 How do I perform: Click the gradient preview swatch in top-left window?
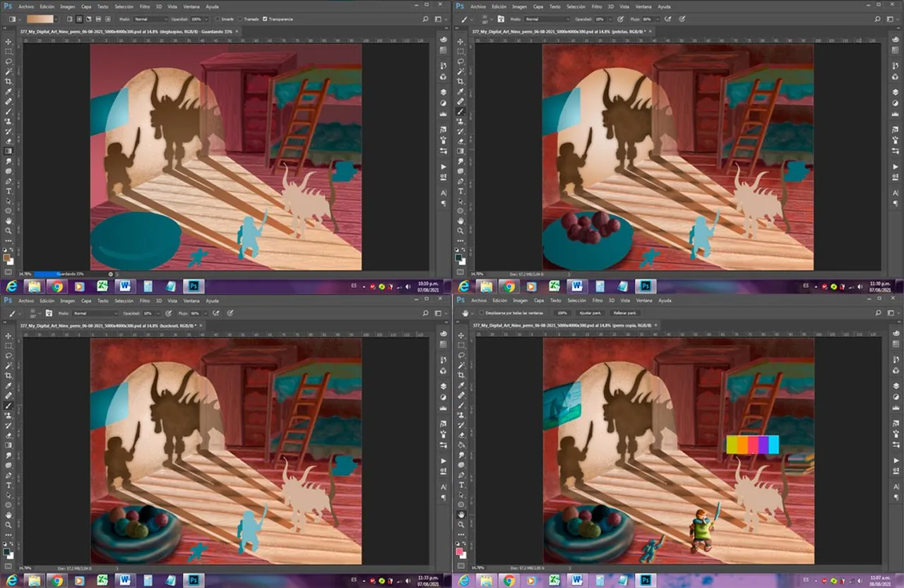click(x=40, y=18)
